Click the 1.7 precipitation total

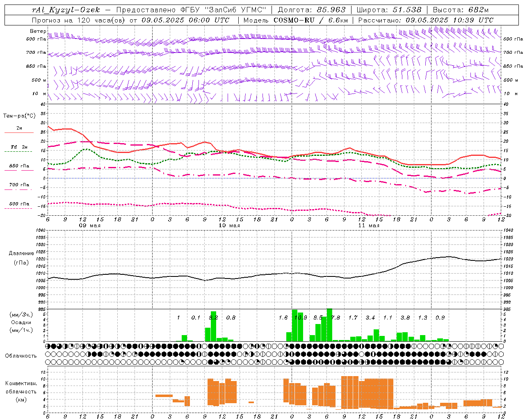tap(353, 318)
